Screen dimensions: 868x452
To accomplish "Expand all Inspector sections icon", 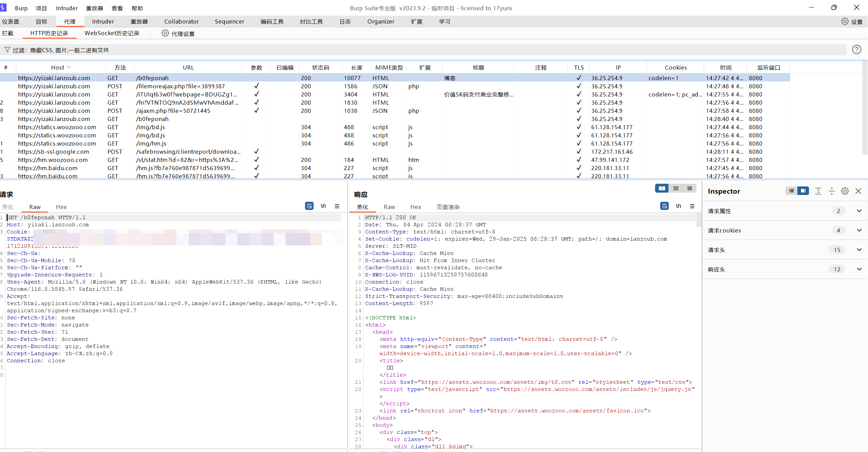I will pyautogui.click(x=818, y=191).
